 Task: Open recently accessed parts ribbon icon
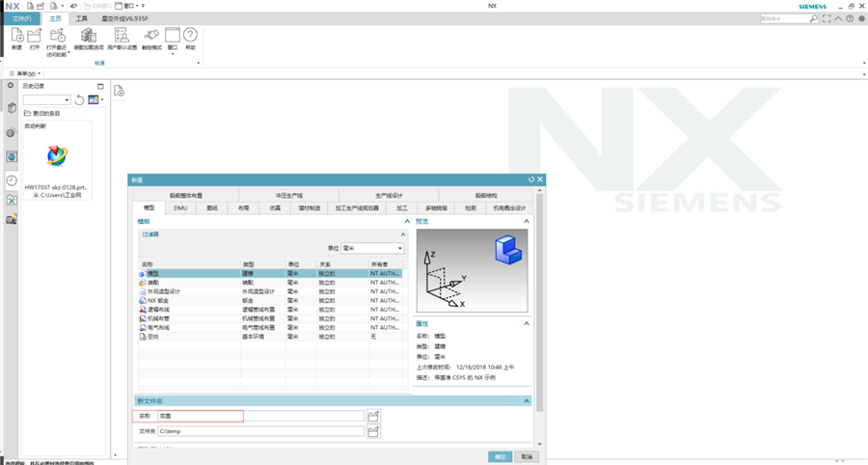tap(58, 36)
